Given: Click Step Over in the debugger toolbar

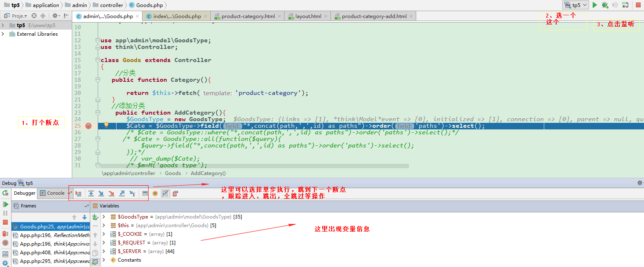Looking at the screenshot, I should pos(91,193).
